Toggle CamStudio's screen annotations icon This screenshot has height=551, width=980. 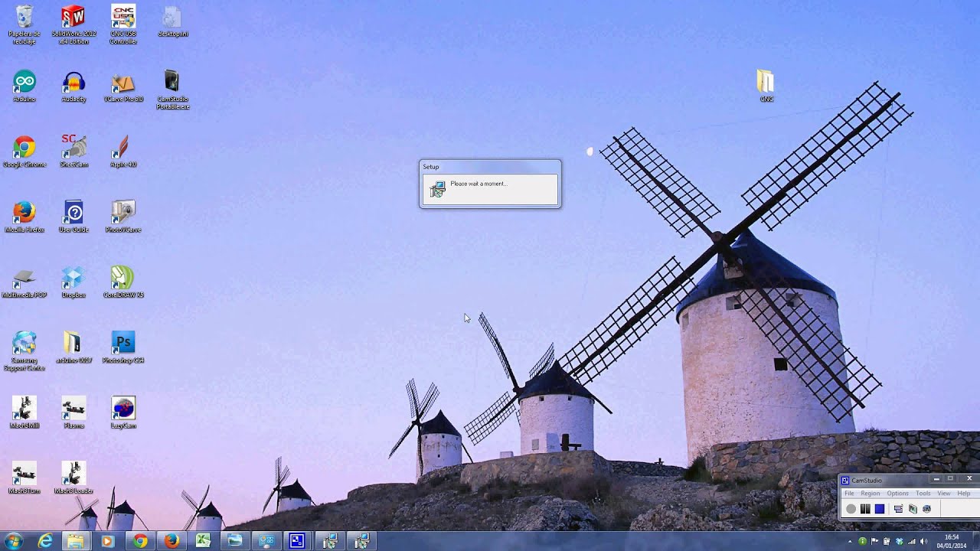[898, 509]
